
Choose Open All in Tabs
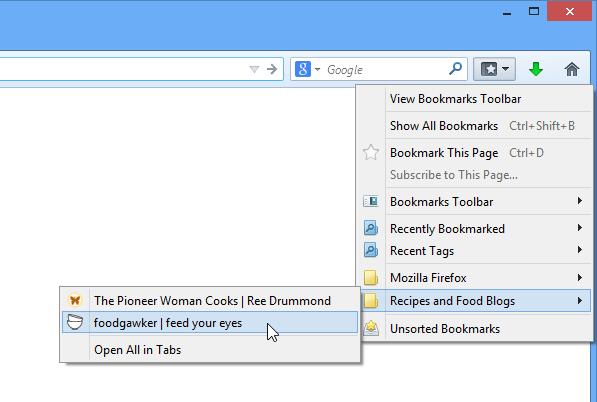coord(210,349)
